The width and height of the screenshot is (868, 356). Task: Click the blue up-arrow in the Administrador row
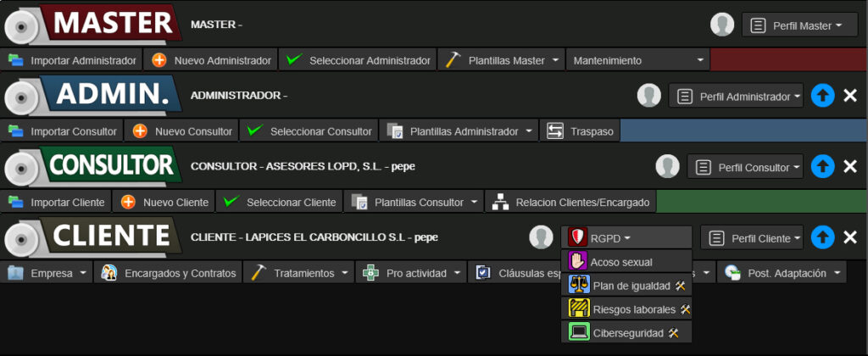click(x=822, y=95)
